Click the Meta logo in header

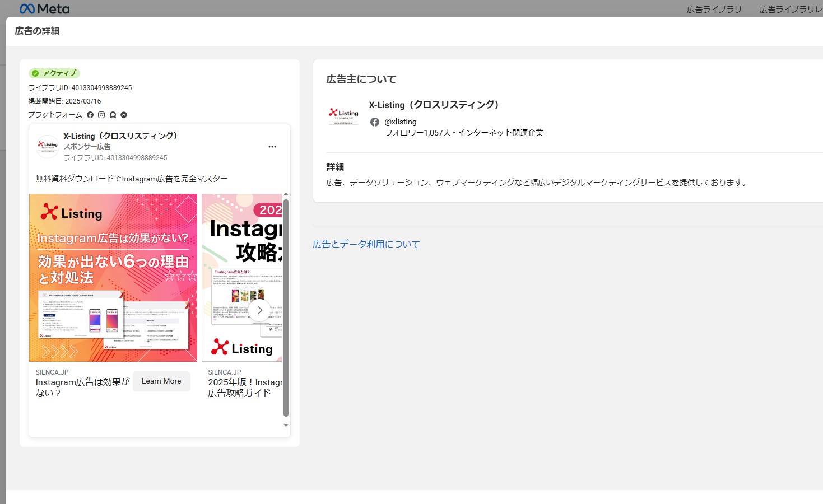pyautogui.click(x=45, y=9)
